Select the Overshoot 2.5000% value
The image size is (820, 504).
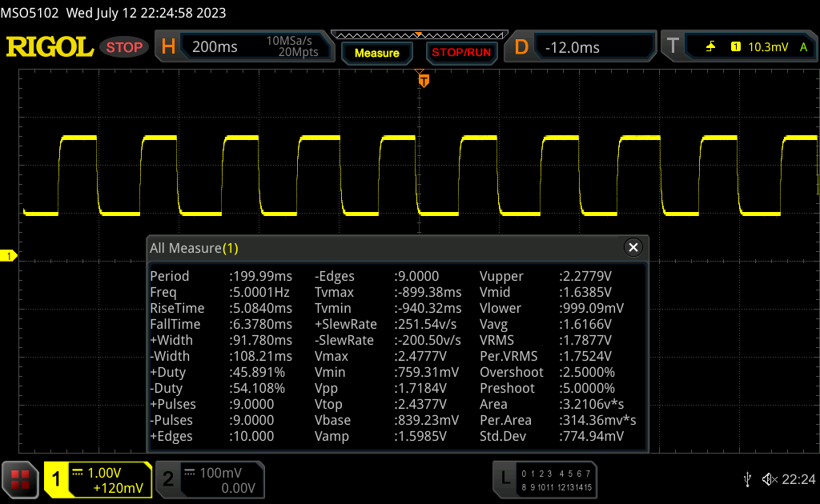click(587, 372)
